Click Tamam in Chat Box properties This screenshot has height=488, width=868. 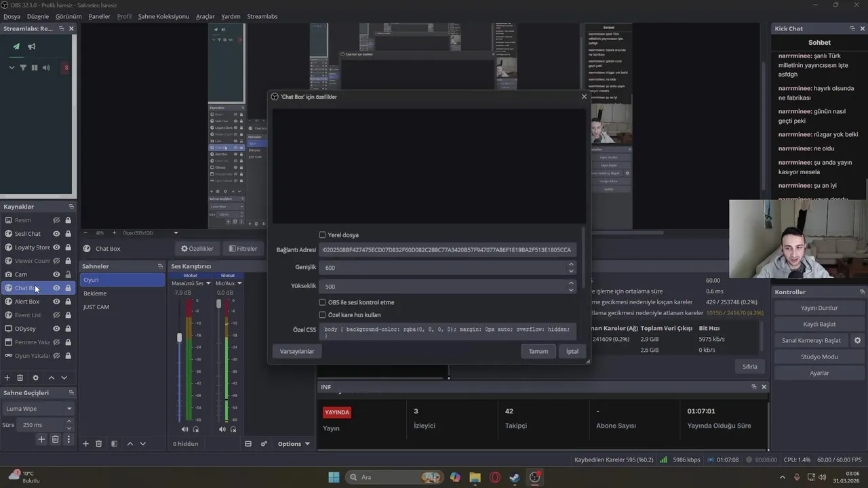pyautogui.click(x=538, y=351)
